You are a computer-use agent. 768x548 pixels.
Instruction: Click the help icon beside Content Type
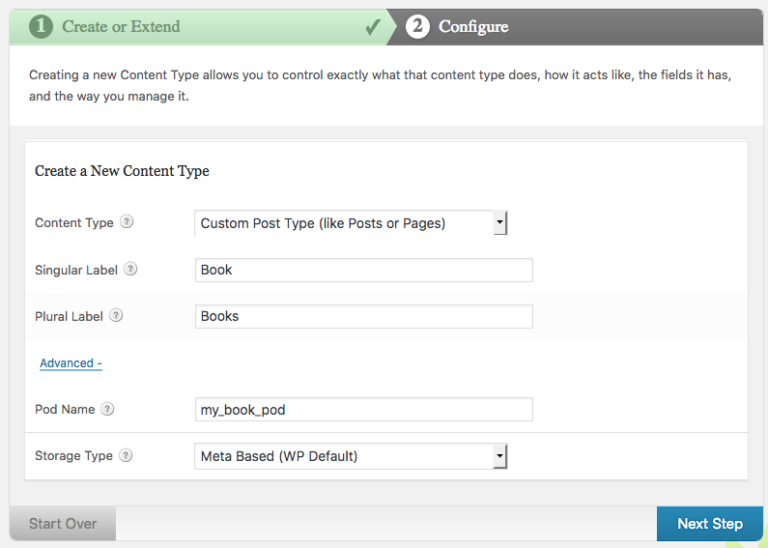pyautogui.click(x=127, y=222)
